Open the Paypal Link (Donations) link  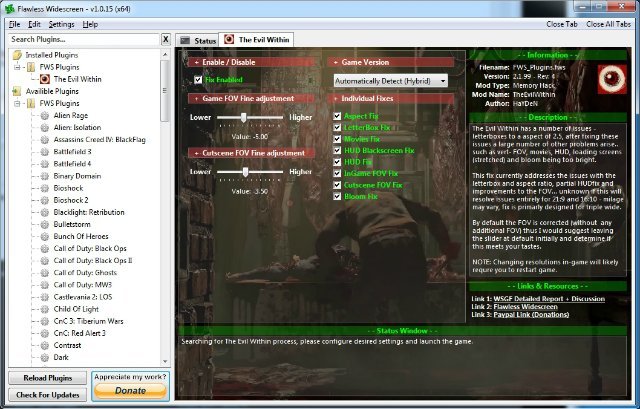coord(531,314)
